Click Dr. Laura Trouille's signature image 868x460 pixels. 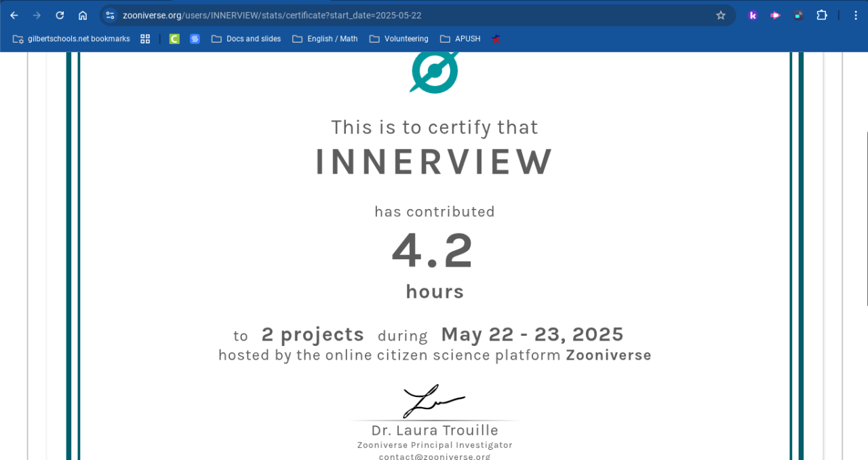point(433,401)
